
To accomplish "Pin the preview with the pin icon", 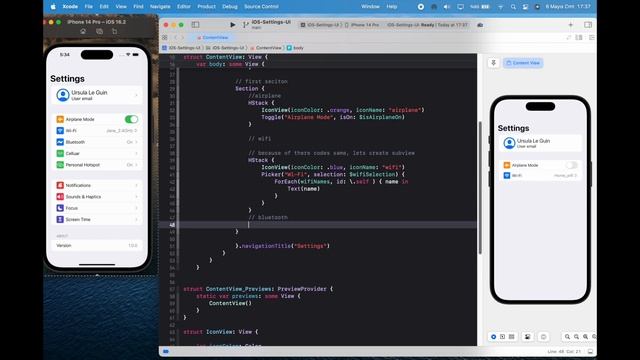I will [x=493, y=63].
